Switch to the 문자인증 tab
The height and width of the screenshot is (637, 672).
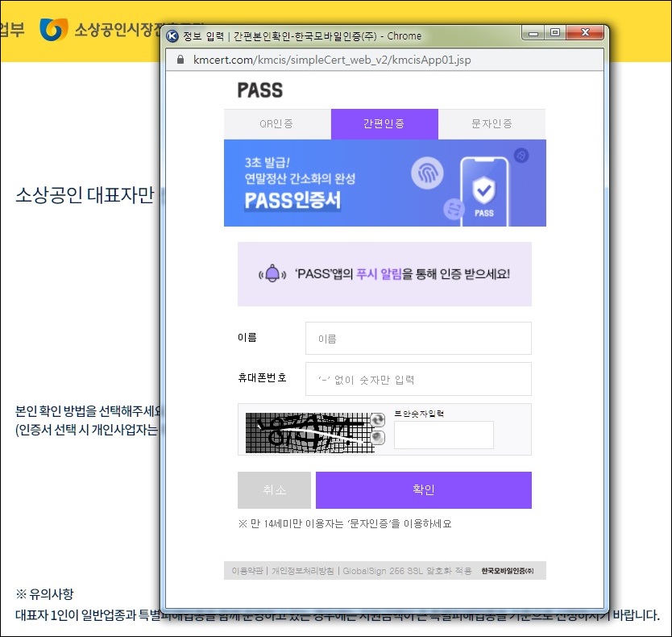(x=492, y=124)
